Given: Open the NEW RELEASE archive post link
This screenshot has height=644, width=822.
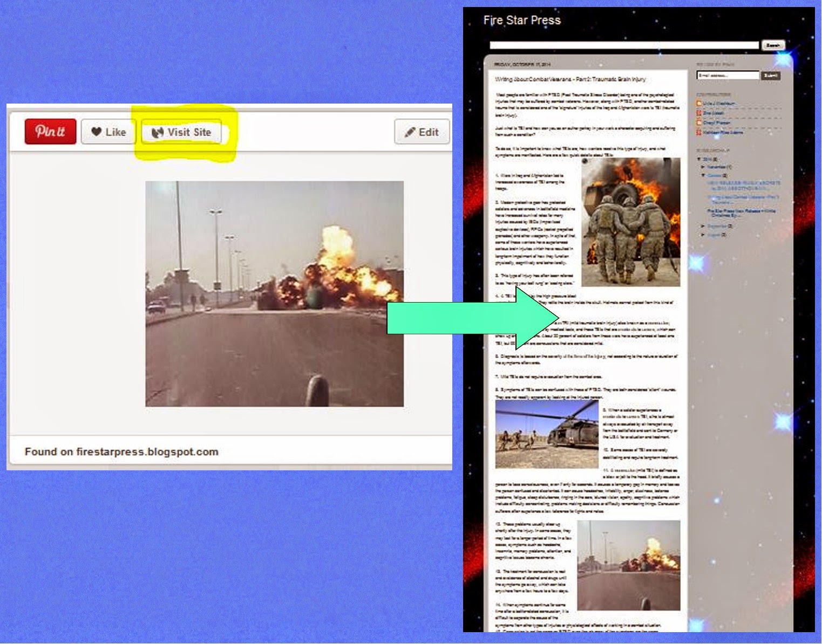Looking at the screenshot, I should [x=744, y=186].
